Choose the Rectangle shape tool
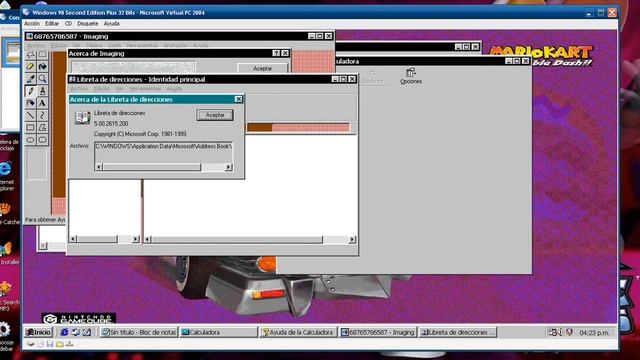The image size is (640, 360). click(x=30, y=127)
